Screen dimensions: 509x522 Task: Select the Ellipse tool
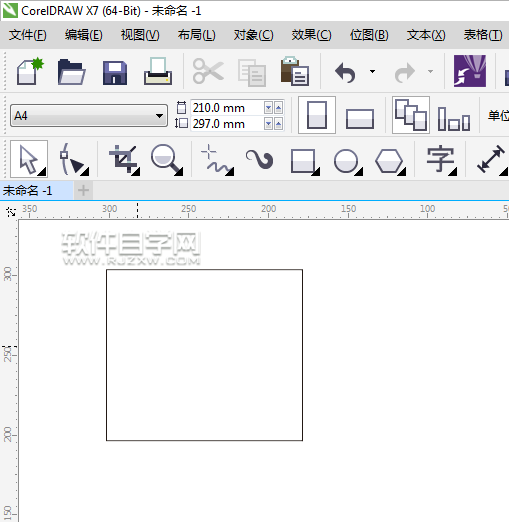(348, 162)
